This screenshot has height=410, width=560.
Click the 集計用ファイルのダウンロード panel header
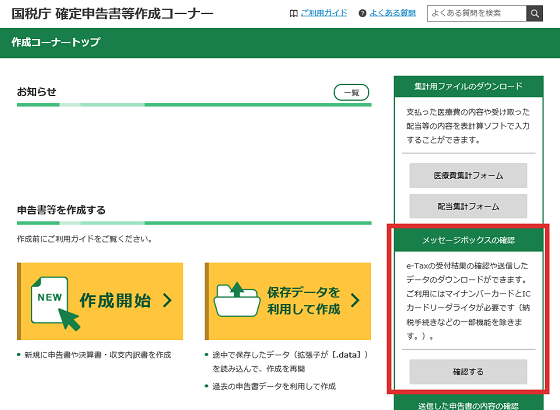[469, 86]
